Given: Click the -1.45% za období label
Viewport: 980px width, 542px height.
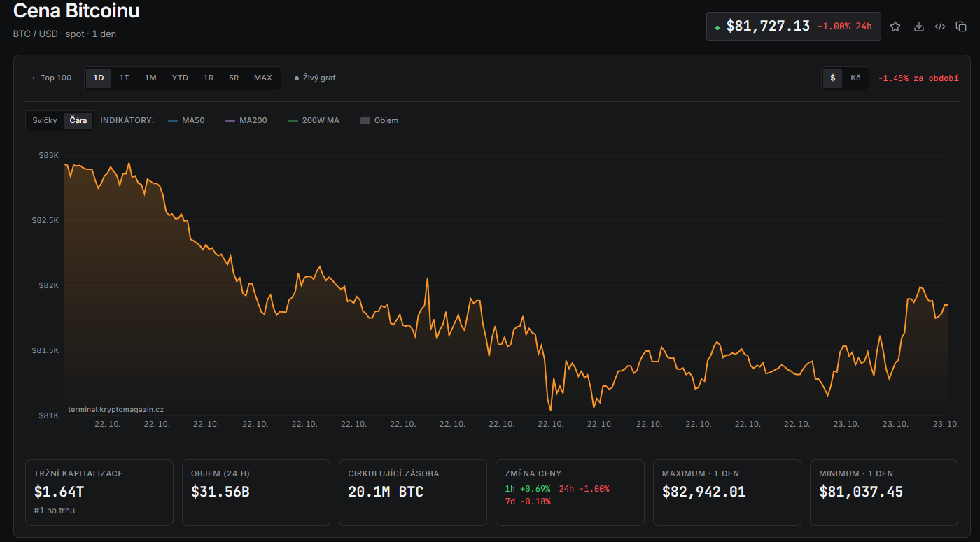Looking at the screenshot, I should pos(918,78).
